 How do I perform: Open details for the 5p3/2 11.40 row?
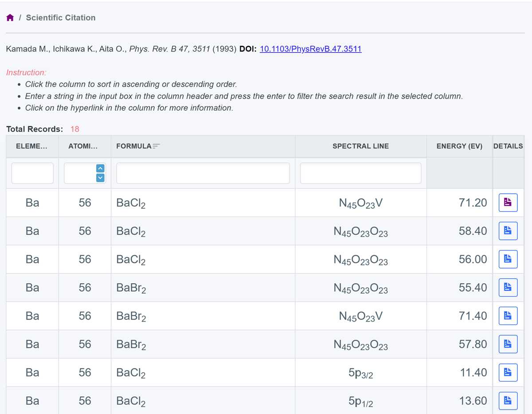click(x=508, y=372)
